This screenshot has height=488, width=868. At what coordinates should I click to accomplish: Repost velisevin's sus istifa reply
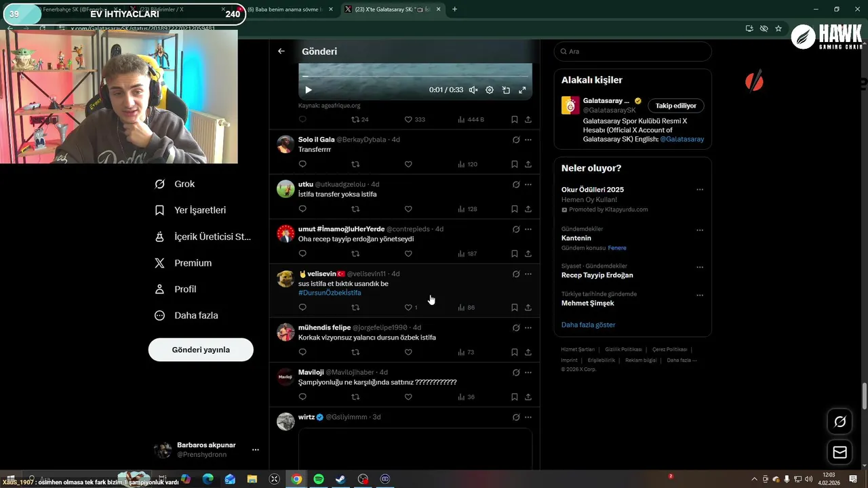click(355, 307)
